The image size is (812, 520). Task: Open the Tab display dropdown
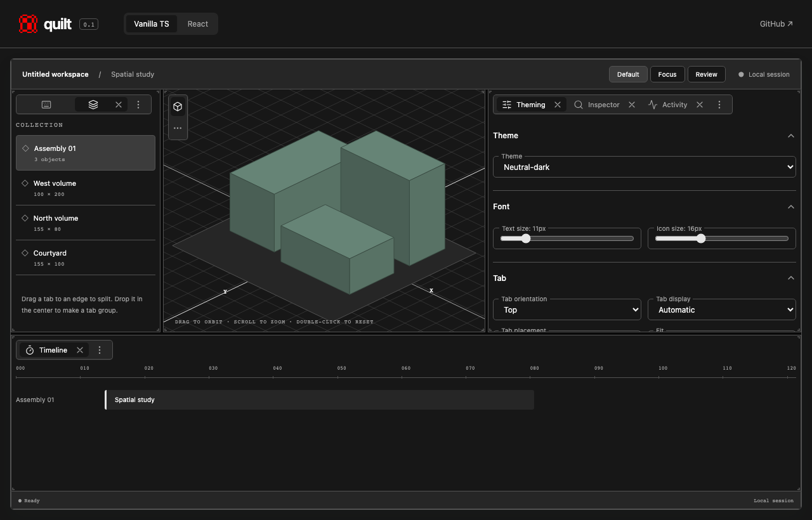pos(722,309)
